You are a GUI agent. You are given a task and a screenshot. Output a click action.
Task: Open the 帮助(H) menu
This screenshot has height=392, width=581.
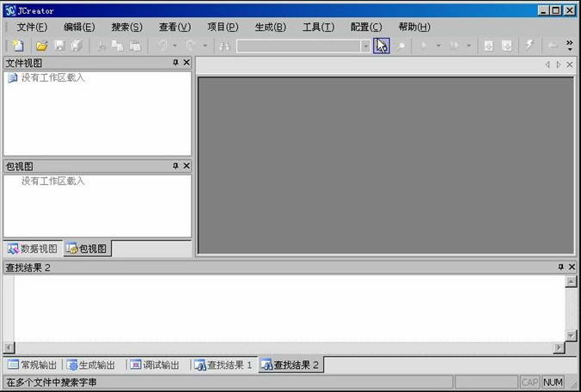point(414,27)
